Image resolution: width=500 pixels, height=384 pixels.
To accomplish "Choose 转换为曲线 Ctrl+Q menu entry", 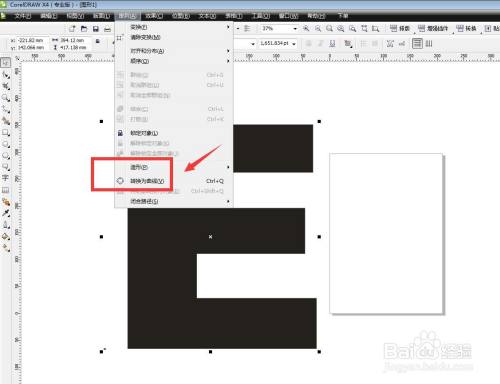I will pyautogui.click(x=173, y=181).
